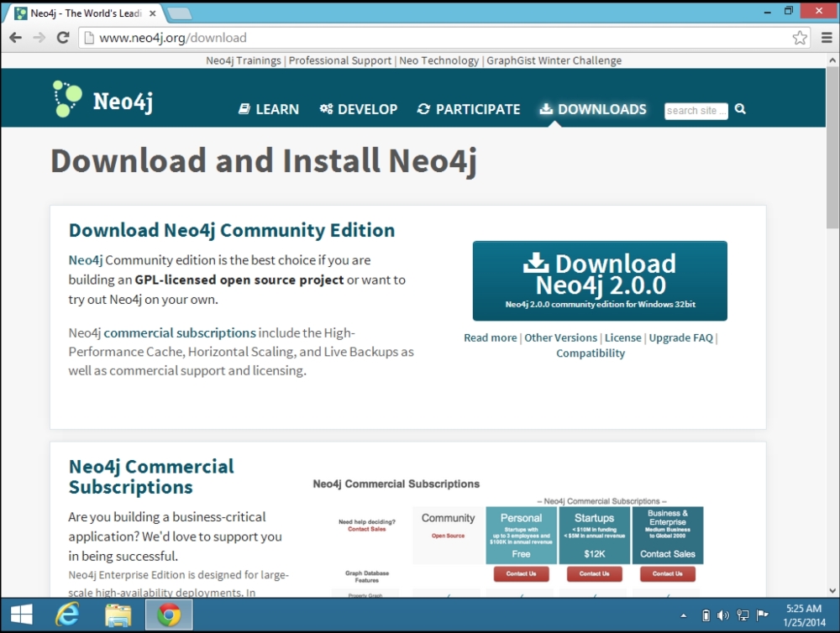
Task: Click the taskbar clock and date
Action: [804, 615]
